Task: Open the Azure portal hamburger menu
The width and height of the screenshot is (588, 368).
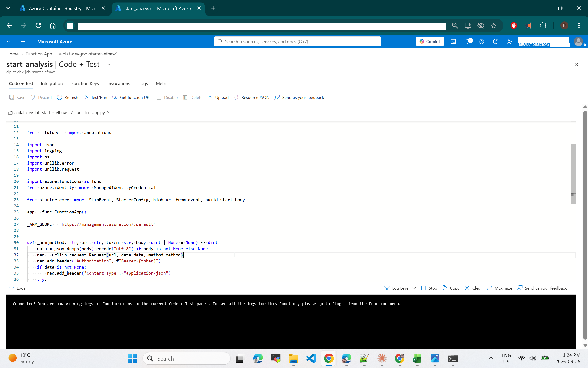Action: point(23,42)
